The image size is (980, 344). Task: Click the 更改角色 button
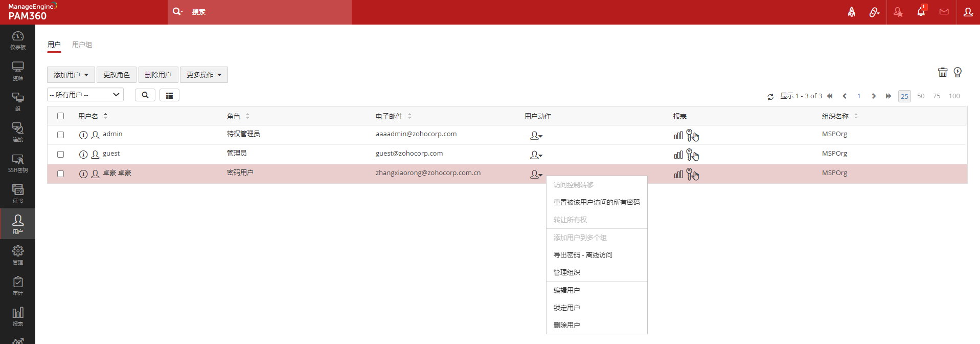pos(117,75)
